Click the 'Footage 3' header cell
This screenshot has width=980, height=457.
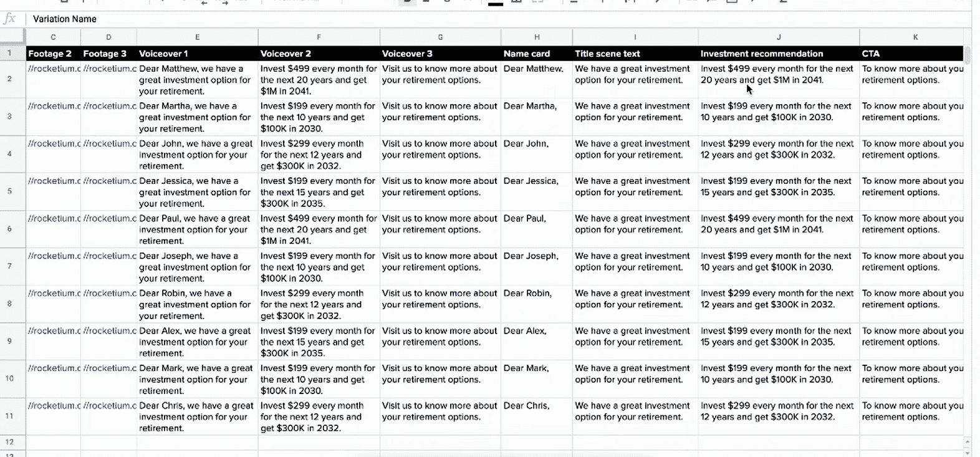coord(108,54)
